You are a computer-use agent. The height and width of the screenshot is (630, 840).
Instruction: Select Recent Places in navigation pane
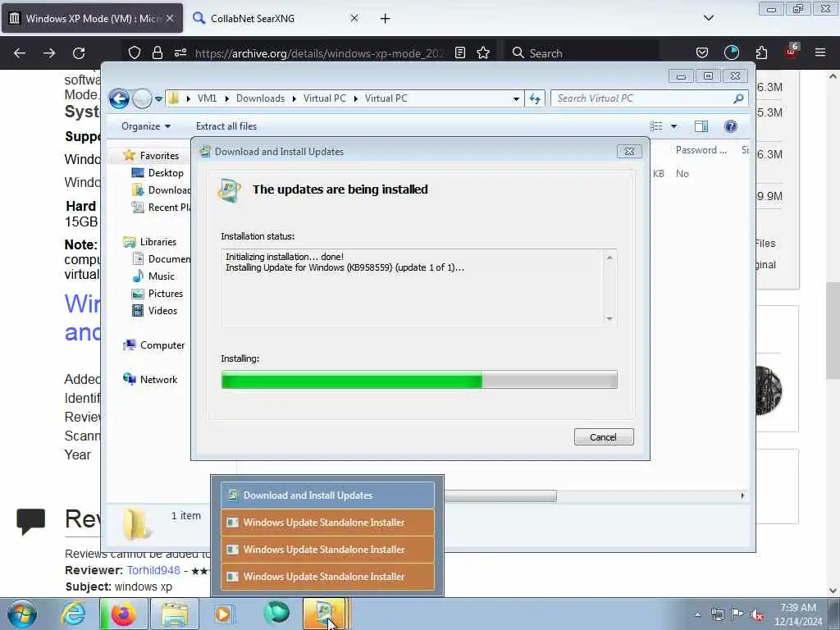pos(161,208)
